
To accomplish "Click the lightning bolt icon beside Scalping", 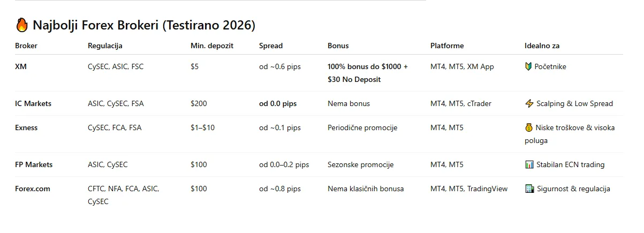I will point(529,104).
